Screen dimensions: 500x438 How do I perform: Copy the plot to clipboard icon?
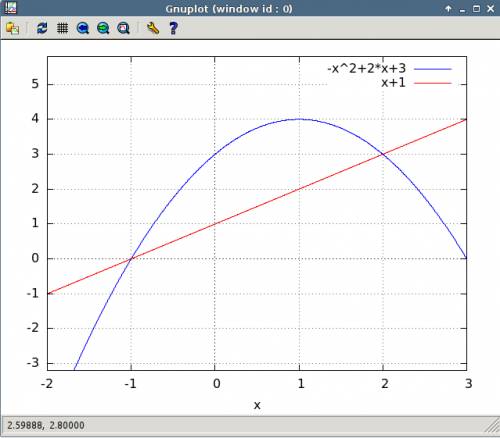click(12, 28)
